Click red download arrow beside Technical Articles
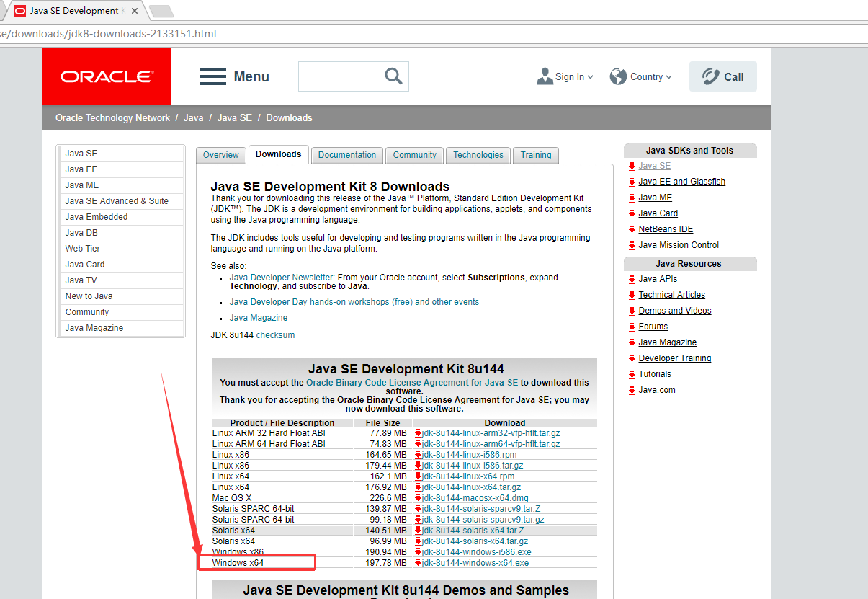 [x=632, y=296]
